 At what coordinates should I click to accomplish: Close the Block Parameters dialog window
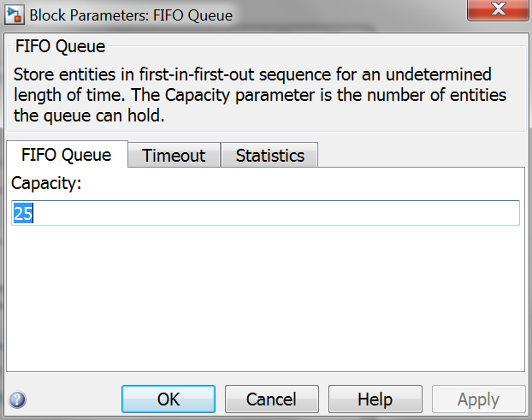pos(498,9)
